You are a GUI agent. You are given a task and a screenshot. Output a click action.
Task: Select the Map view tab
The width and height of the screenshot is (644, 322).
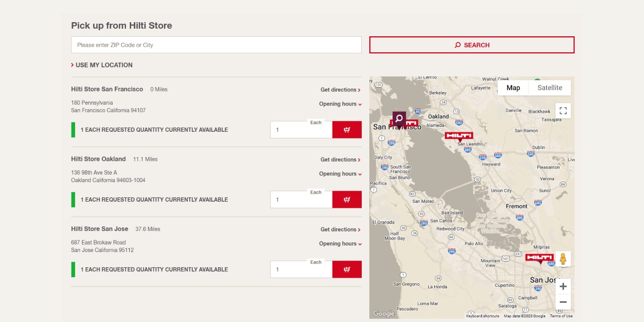[x=513, y=88]
